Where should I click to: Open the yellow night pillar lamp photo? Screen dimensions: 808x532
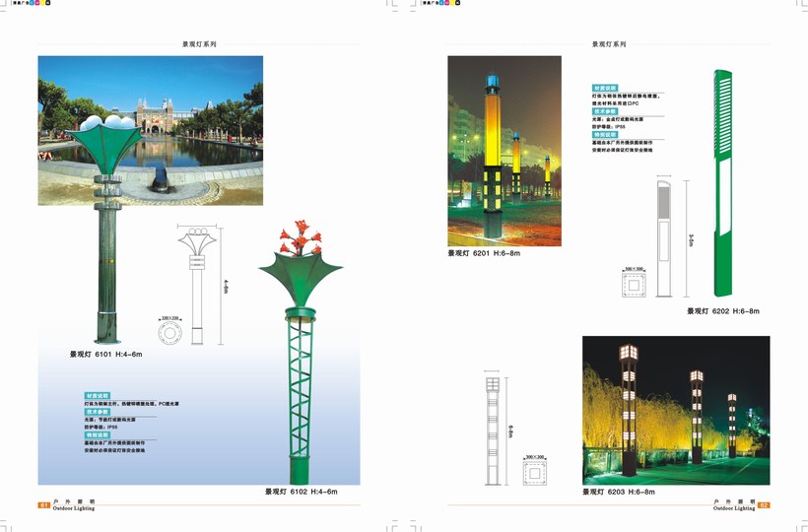coord(505,150)
